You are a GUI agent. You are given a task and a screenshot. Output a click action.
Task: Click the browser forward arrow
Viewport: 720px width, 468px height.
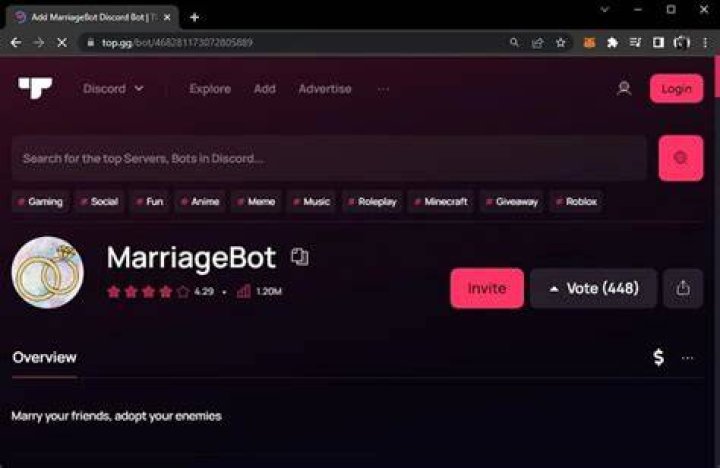click(39, 43)
